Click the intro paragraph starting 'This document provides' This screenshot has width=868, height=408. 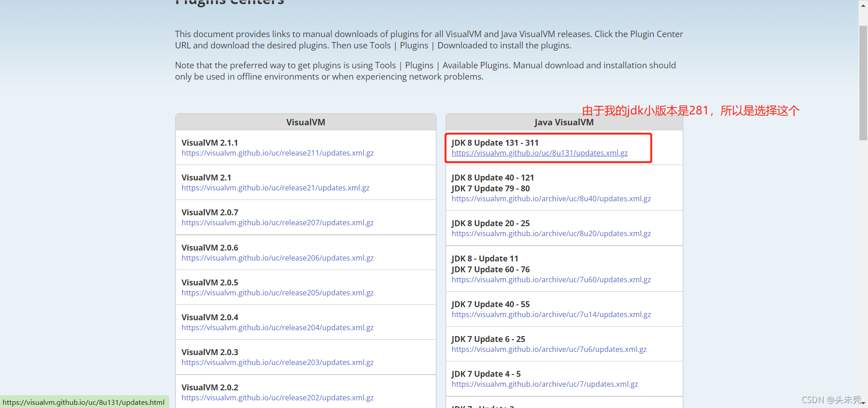coord(429,40)
